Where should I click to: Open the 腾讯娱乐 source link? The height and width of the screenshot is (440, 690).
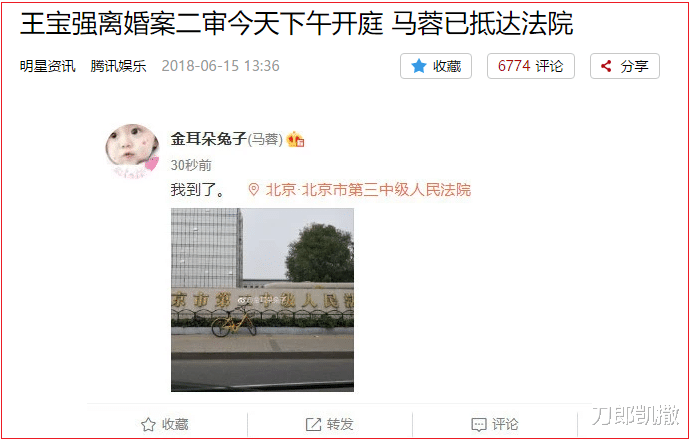[118, 66]
